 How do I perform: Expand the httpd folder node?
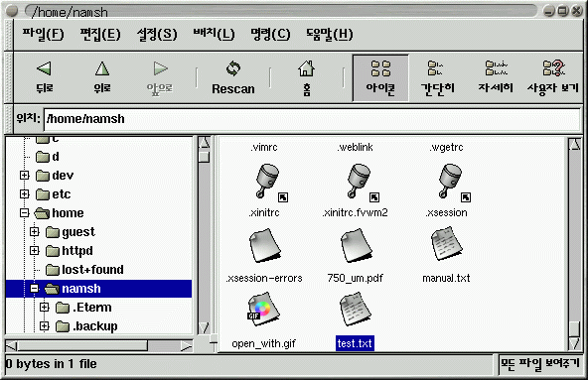pyautogui.click(x=34, y=250)
